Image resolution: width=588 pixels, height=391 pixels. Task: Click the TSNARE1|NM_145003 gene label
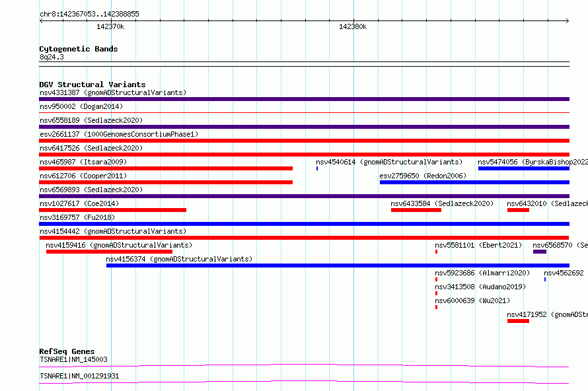tap(73, 359)
